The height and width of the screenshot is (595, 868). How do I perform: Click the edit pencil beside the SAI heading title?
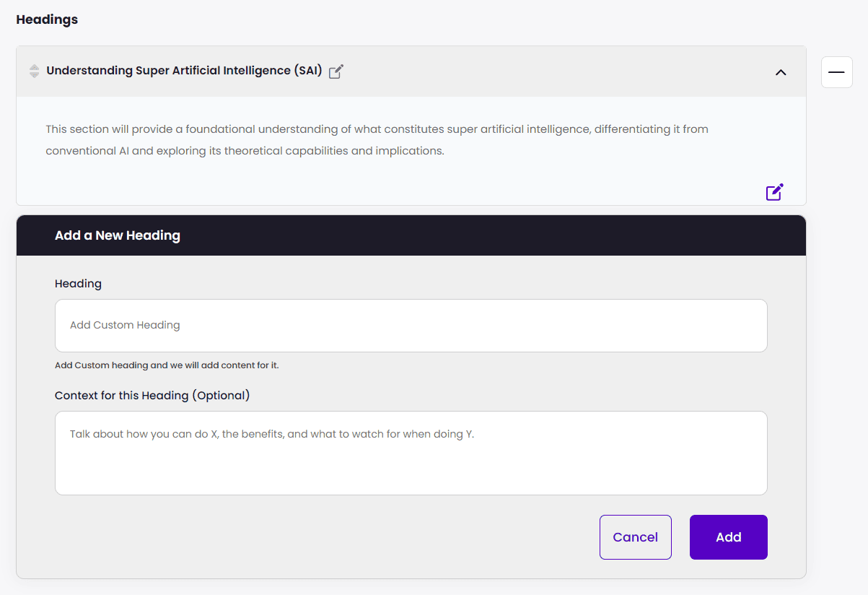coord(336,71)
